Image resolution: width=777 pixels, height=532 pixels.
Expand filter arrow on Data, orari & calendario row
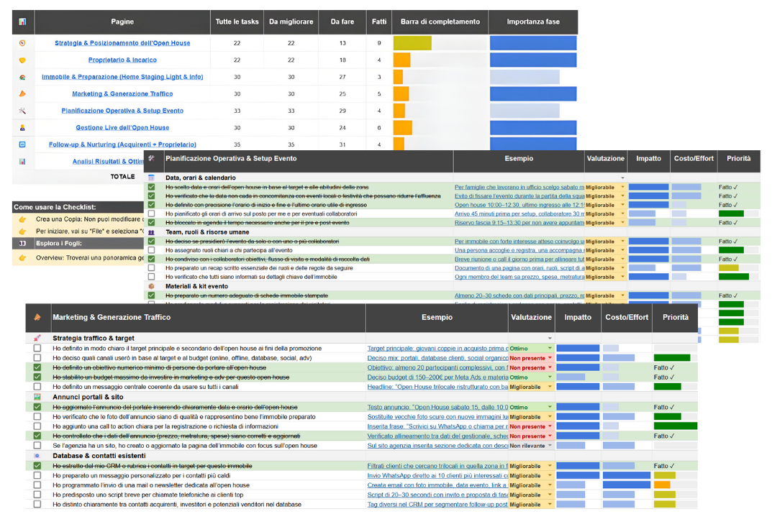point(623,178)
